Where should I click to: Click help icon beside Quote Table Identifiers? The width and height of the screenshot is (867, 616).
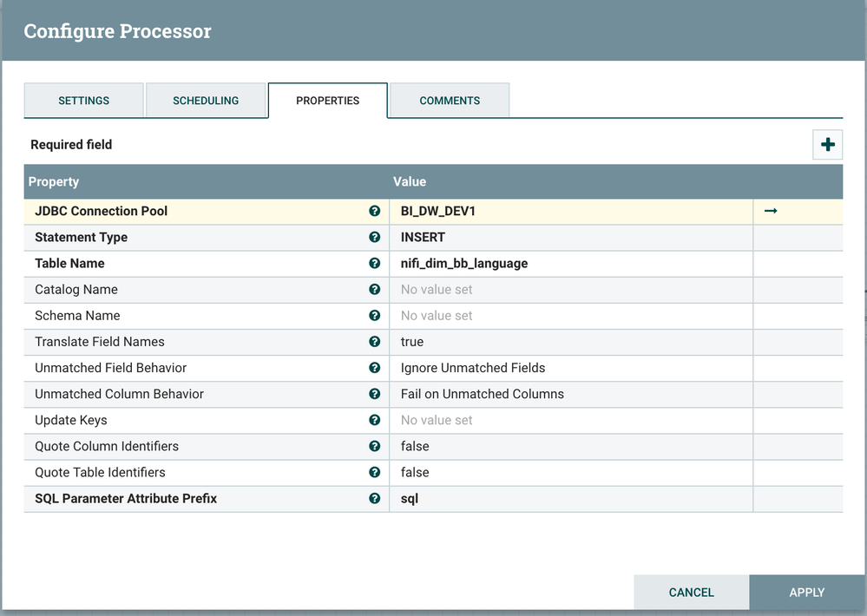click(x=374, y=472)
